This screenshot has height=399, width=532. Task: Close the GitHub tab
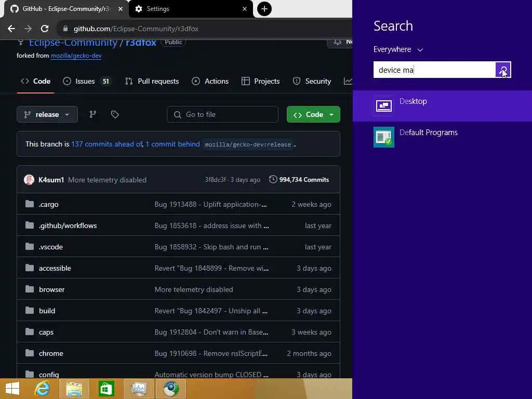point(121,9)
